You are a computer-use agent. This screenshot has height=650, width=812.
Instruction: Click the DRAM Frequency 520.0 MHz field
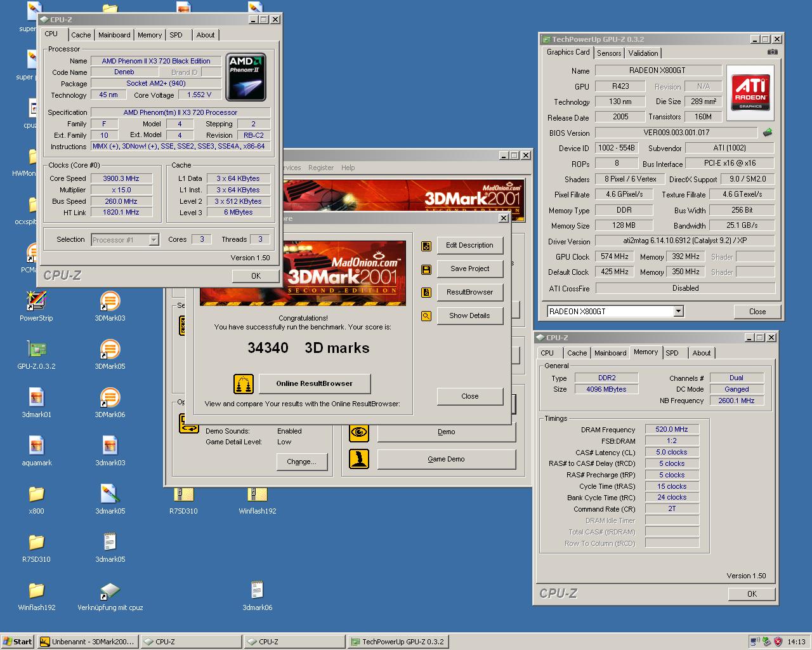672,430
